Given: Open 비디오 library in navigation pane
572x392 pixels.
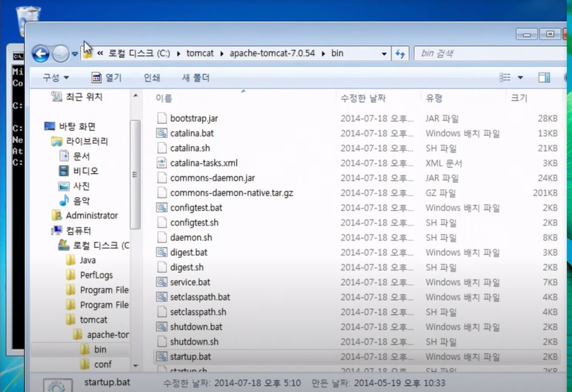Looking at the screenshot, I should point(78,171).
